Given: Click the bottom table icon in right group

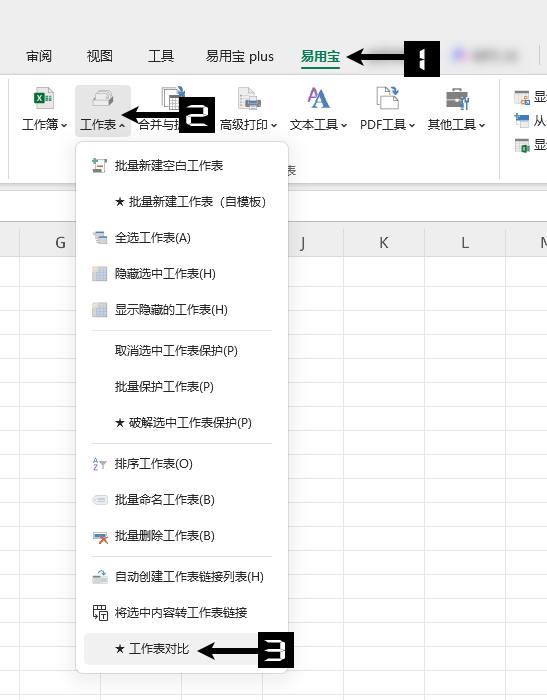Looking at the screenshot, I should [x=522, y=145].
